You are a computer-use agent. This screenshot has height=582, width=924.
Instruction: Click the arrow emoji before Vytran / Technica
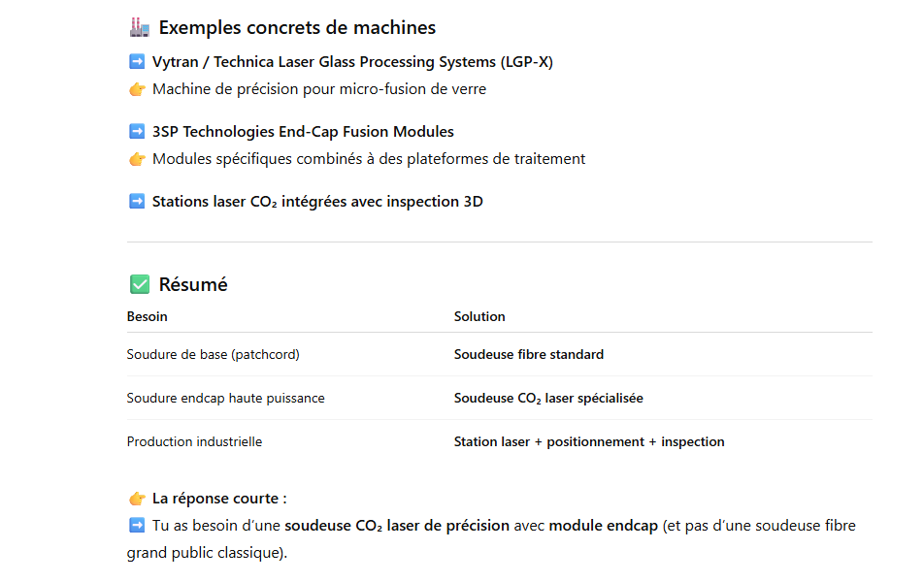point(137,62)
